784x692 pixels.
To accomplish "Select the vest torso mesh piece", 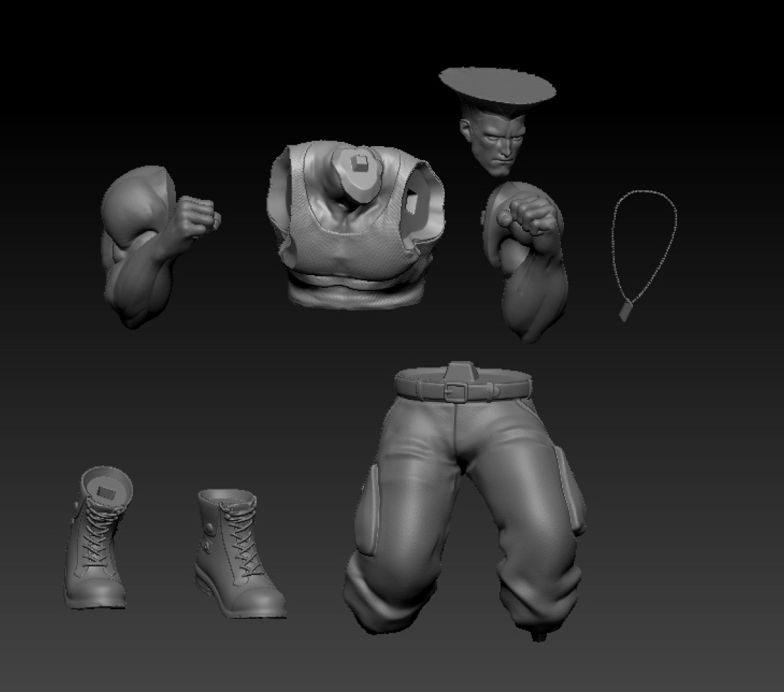I will 356,225.
